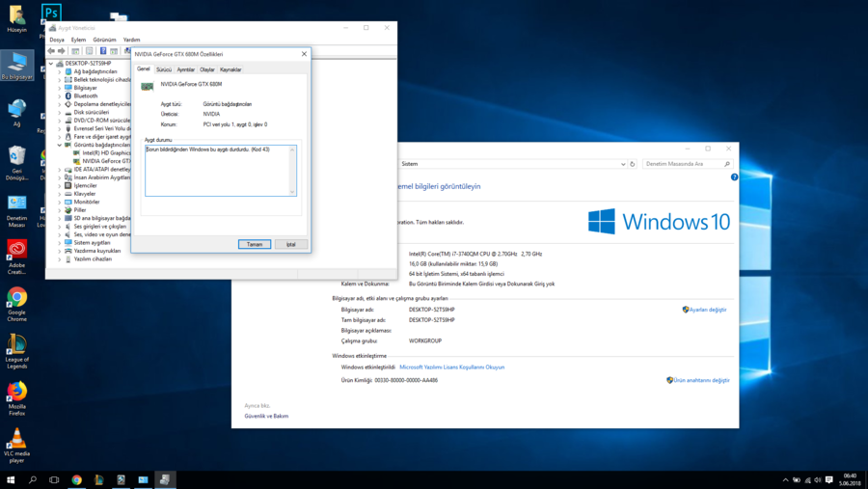The width and height of the screenshot is (868, 489).
Task: Expand the Klavyeler device category
Action: tap(60, 194)
